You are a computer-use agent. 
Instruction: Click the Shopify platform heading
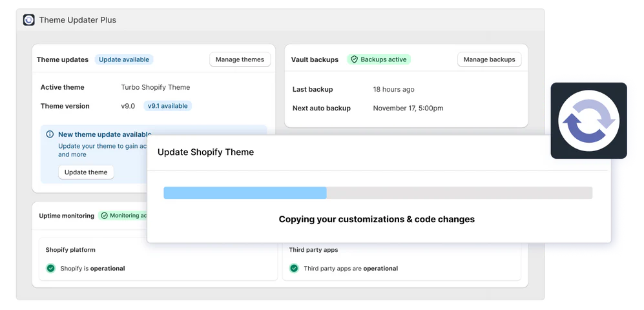[70, 250]
